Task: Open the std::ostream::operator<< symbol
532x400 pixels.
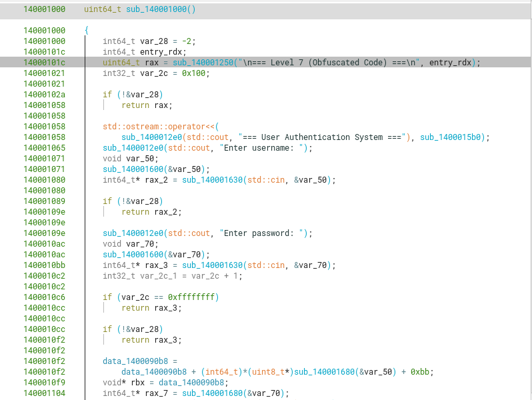Action: click(160, 127)
